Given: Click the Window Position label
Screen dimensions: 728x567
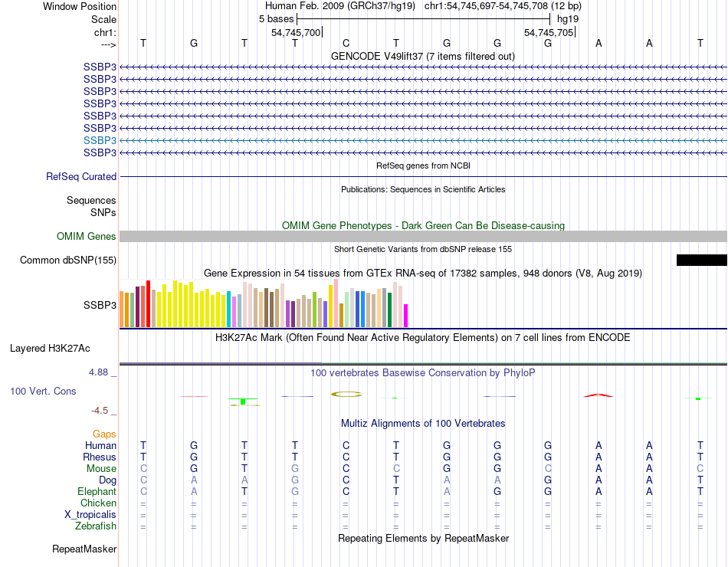Looking at the screenshot, I should (x=80, y=6).
